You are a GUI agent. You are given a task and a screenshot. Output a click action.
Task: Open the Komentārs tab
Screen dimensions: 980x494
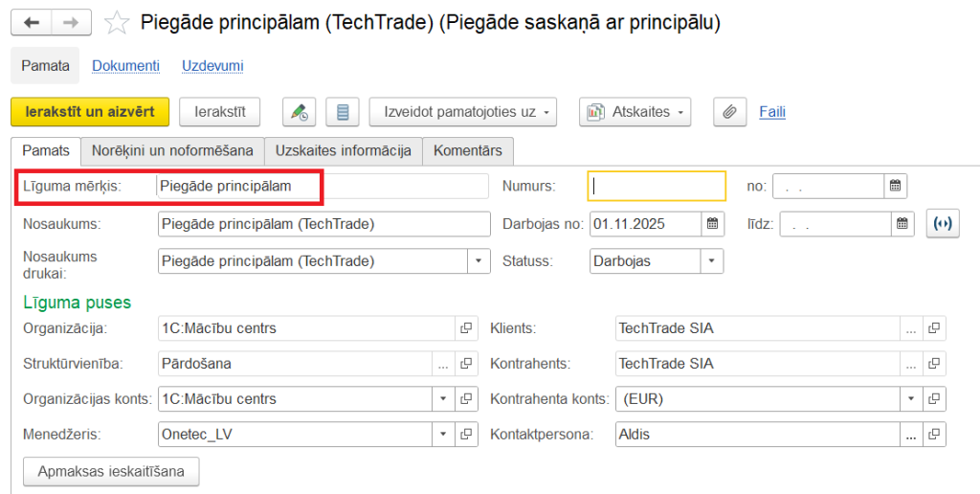pyautogui.click(x=468, y=150)
